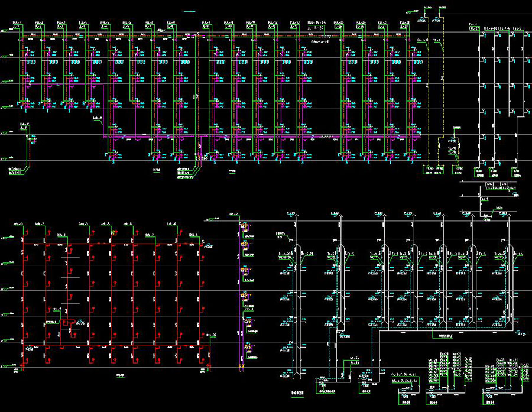The height and width of the screenshot is (412, 532).
Task: Click the JL-14~24 riser label
Action: (x=317, y=27)
